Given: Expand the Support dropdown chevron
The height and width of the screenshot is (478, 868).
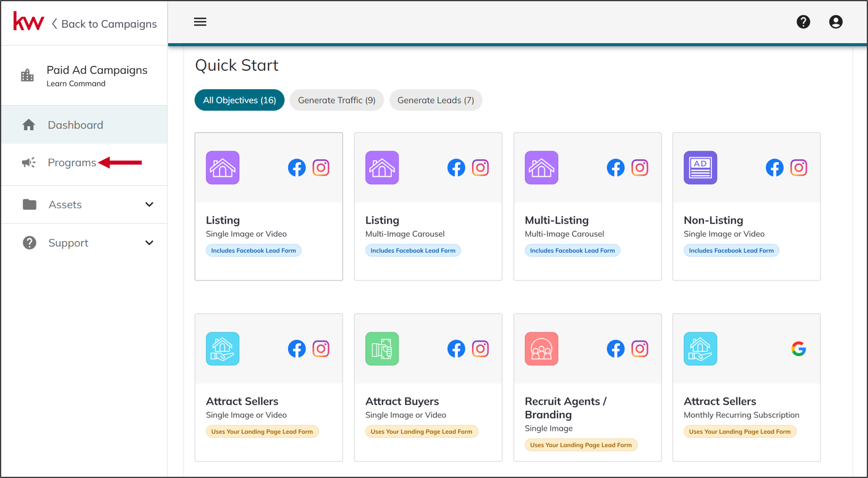Looking at the screenshot, I should (149, 243).
